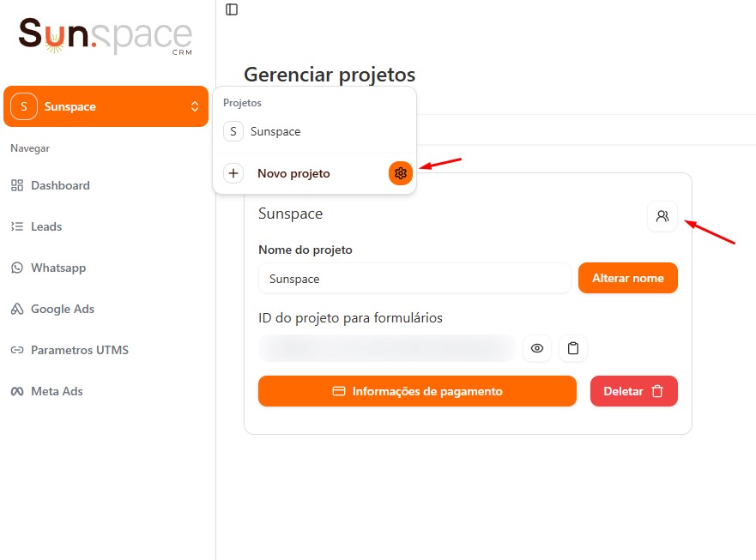Click the Google Ads icon
The height and width of the screenshot is (560, 756).
click(17, 309)
